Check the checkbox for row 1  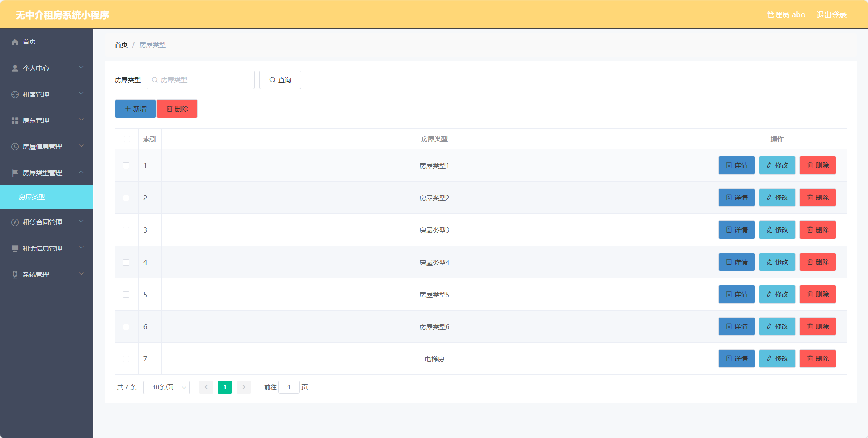click(x=126, y=166)
